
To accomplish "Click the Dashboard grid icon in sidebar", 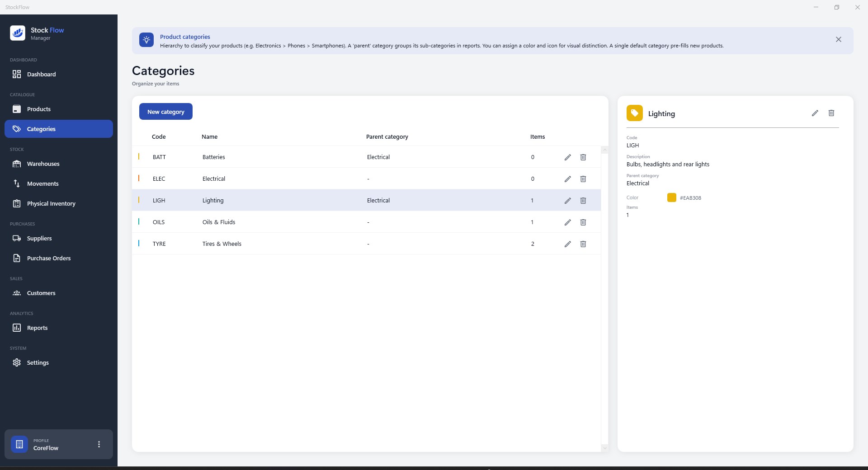I will (x=17, y=74).
